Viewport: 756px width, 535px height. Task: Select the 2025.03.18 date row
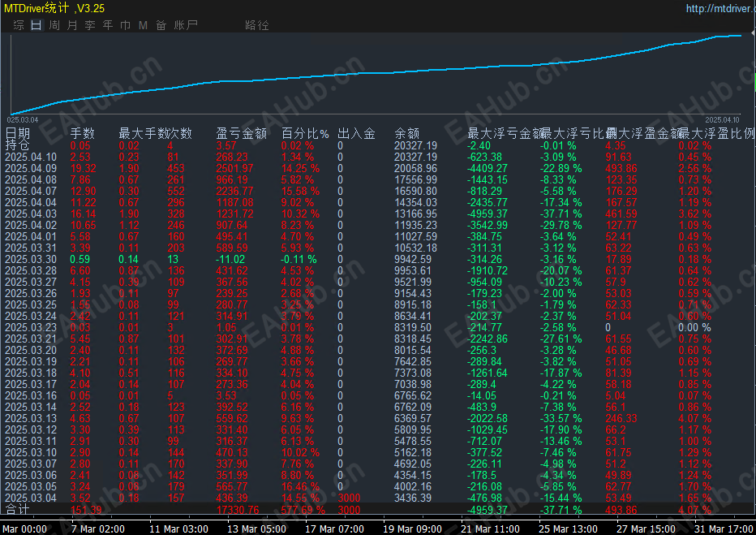tap(31, 373)
